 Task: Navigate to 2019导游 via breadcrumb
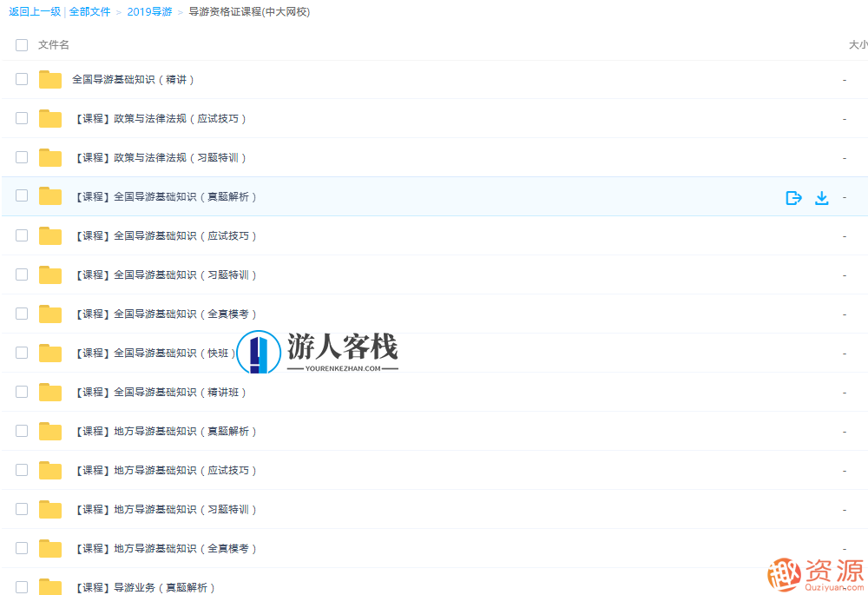tap(149, 12)
